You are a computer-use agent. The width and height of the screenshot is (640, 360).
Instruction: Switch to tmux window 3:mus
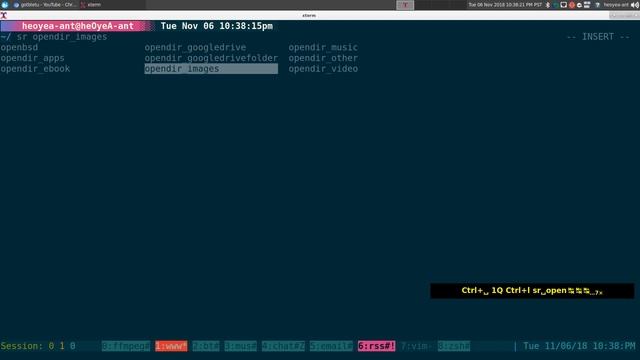coord(240,346)
